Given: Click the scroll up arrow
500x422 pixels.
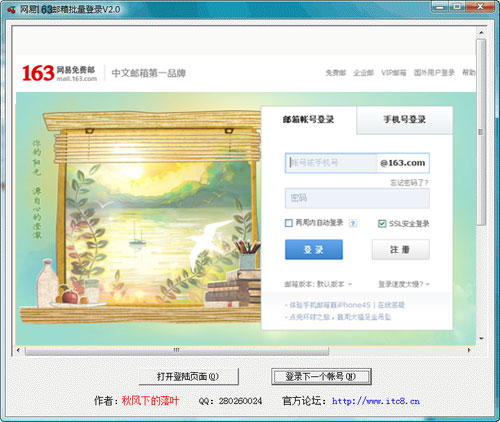Looking at the screenshot, I should pos(481,33).
